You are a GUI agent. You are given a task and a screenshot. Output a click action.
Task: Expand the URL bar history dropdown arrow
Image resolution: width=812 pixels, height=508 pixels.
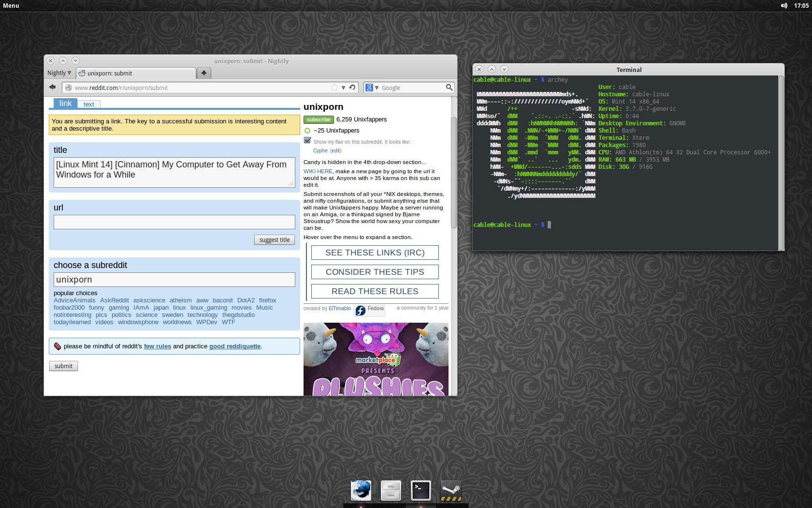pyautogui.click(x=343, y=88)
